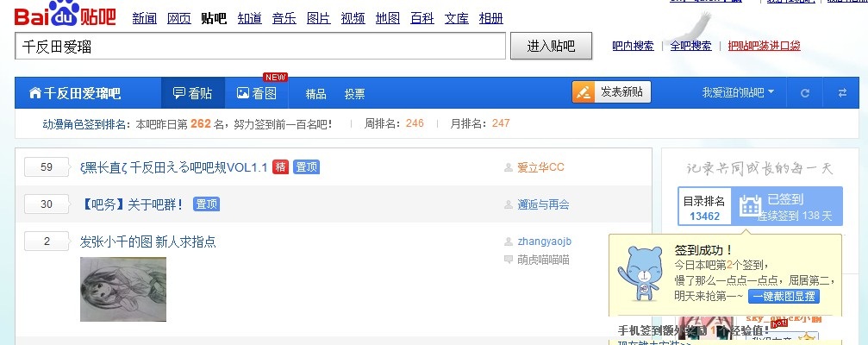Click the refresh icon in the blue bar
868x345 pixels.
[805, 93]
